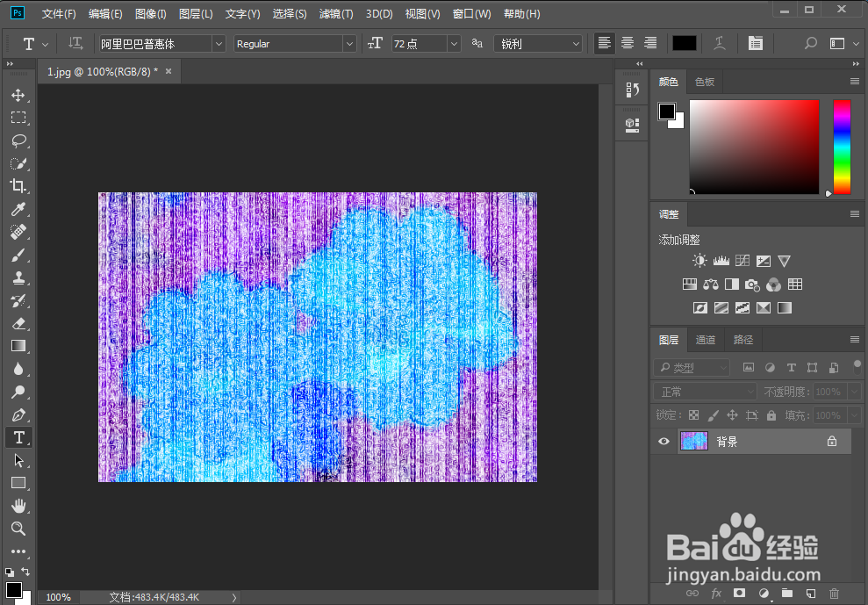Image resolution: width=868 pixels, height=605 pixels.
Task: Select the Move tool
Action: [x=18, y=95]
